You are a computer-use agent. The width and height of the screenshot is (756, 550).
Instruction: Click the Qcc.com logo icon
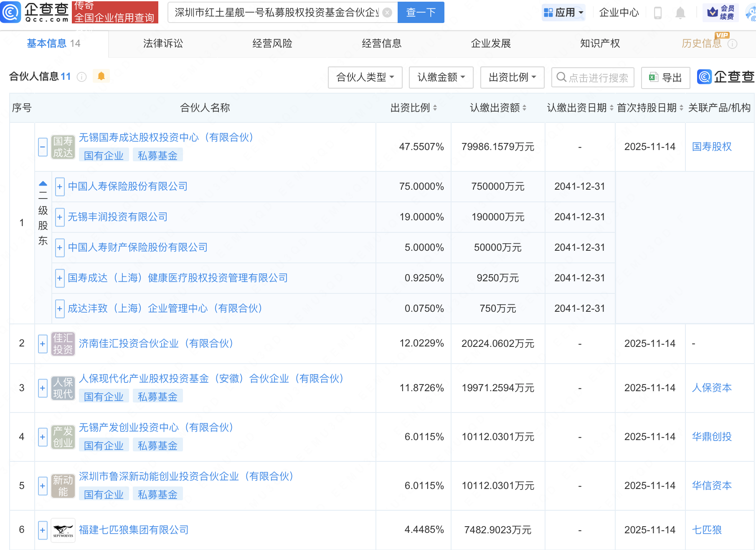click(x=11, y=12)
